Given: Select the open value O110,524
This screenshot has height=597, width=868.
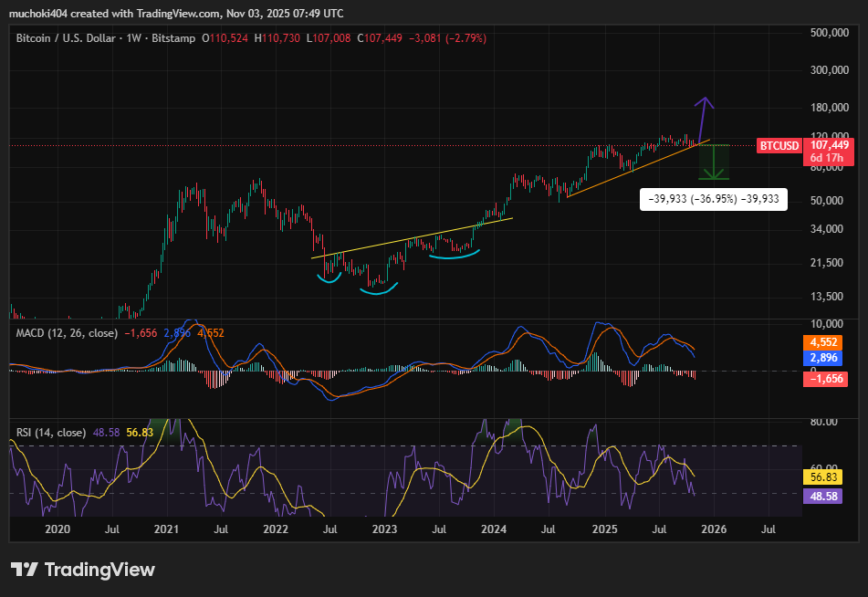Looking at the screenshot, I should 225,38.
